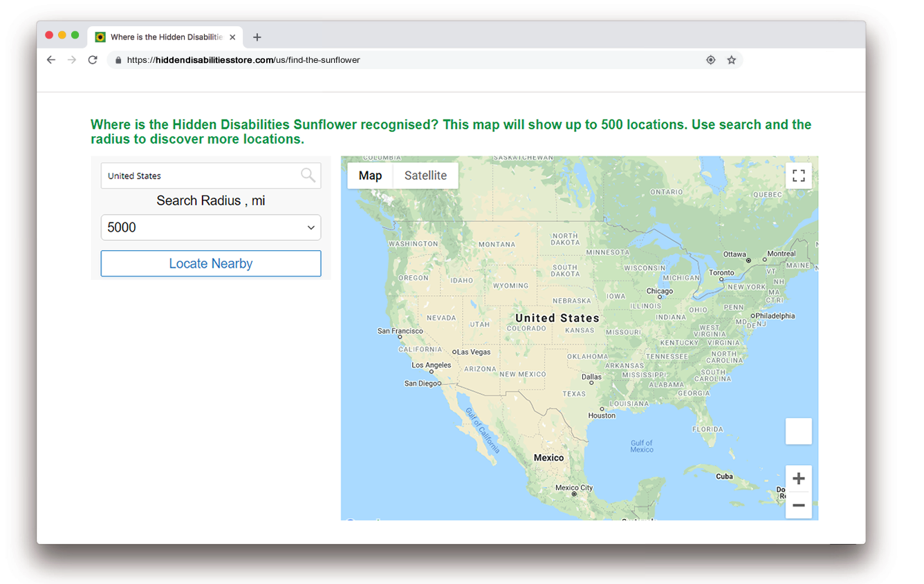This screenshot has width=924, height=584.
Task: Open the Search Radius 5000 dropdown
Action: click(x=211, y=227)
